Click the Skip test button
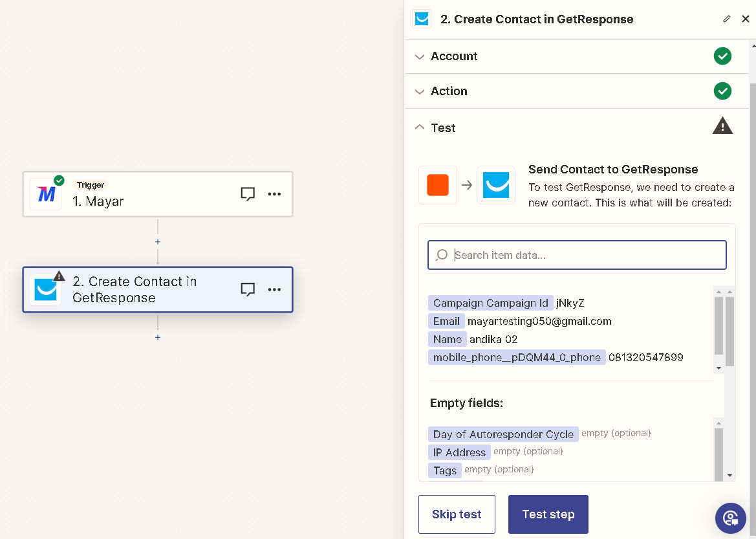 [457, 514]
